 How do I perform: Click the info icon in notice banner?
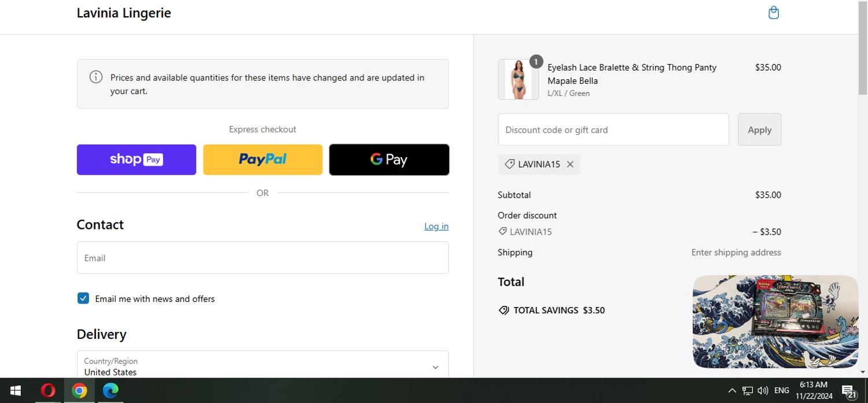click(96, 77)
